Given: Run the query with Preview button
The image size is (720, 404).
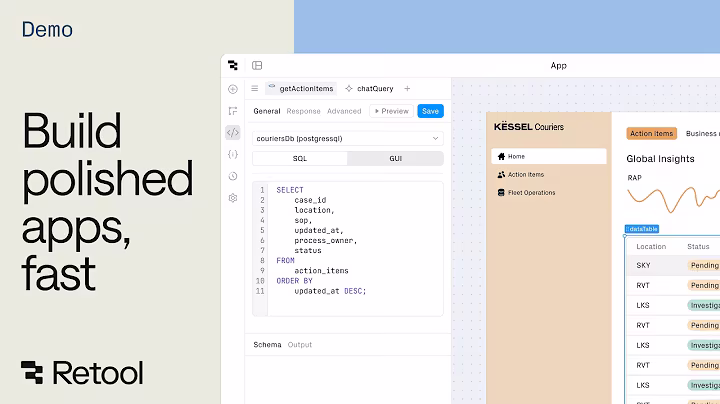Looking at the screenshot, I should coord(392,111).
